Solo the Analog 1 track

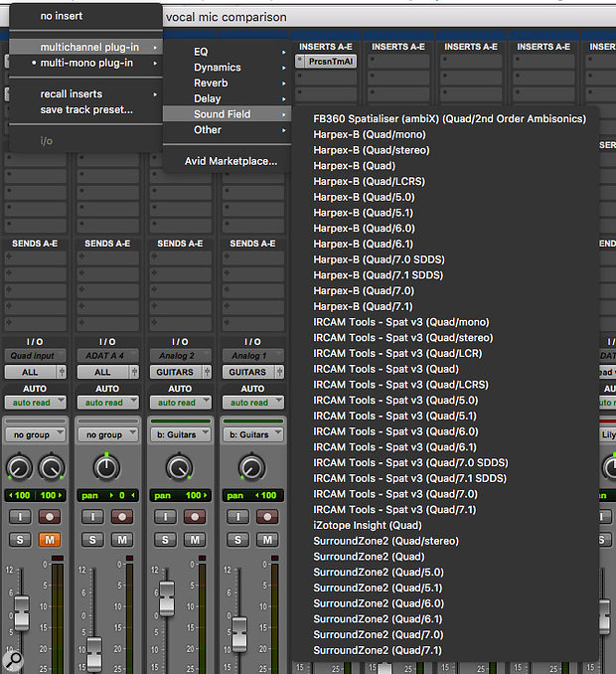coord(237,540)
